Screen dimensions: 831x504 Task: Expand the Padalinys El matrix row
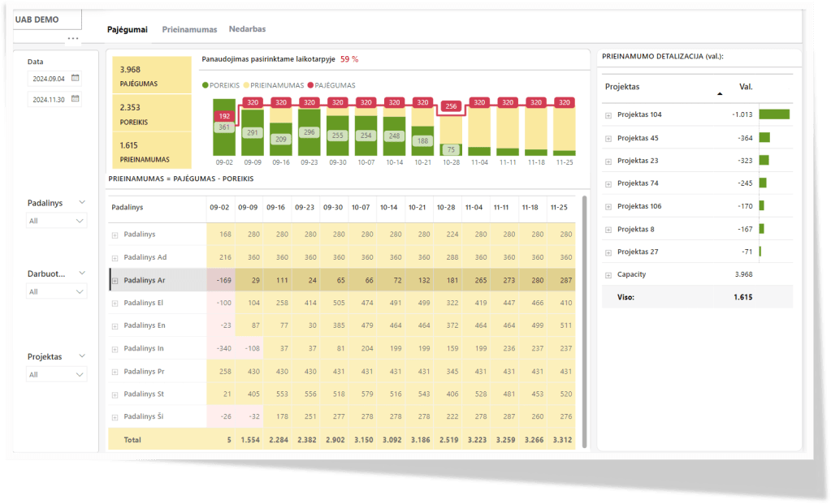(x=115, y=303)
